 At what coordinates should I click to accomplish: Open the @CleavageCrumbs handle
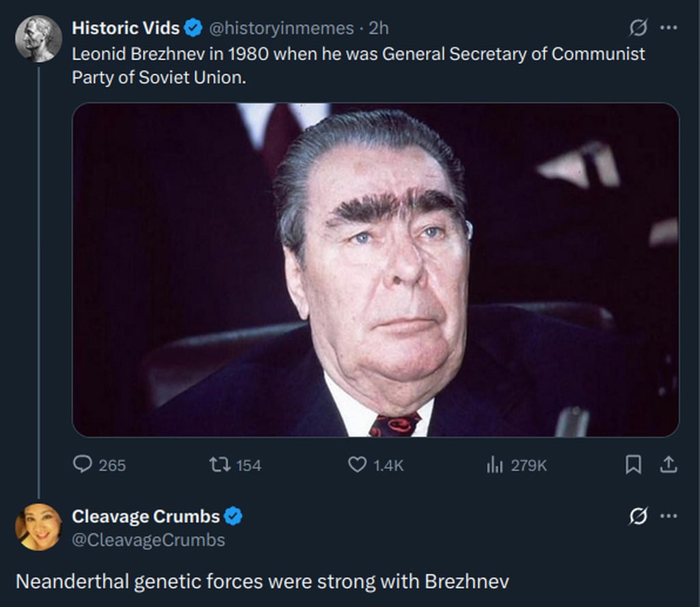[148, 539]
